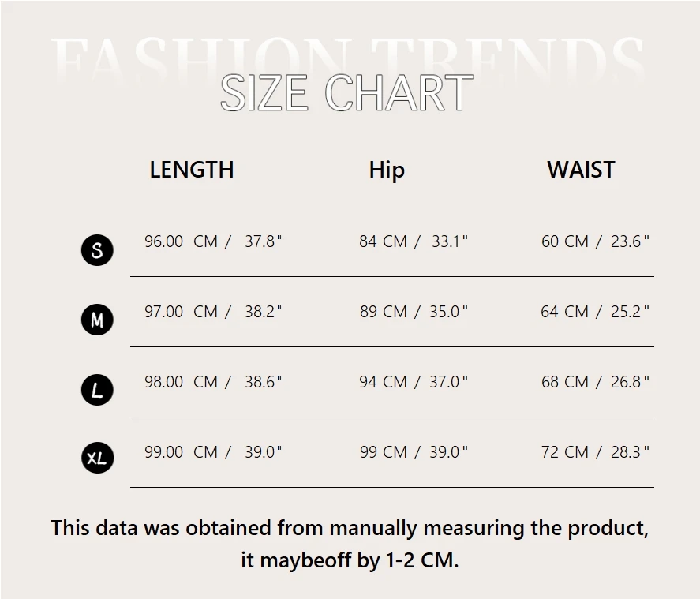Select the Hip column header
700x599 pixels.
click(387, 170)
